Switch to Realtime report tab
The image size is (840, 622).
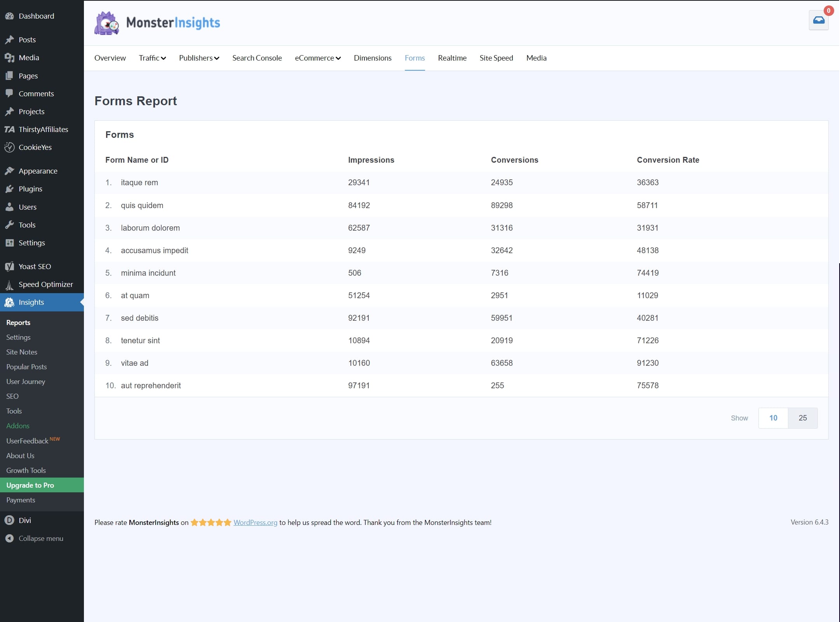[x=452, y=58]
